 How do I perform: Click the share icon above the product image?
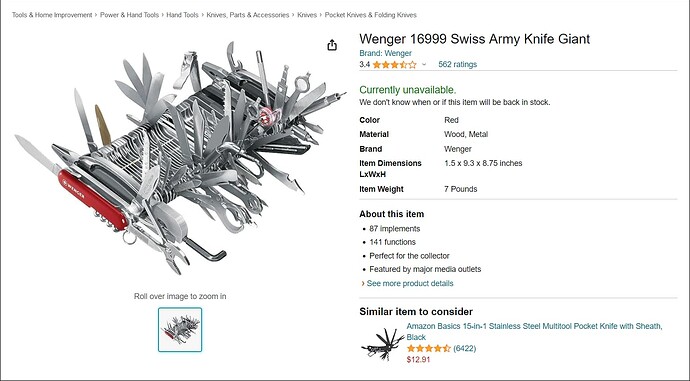332,45
